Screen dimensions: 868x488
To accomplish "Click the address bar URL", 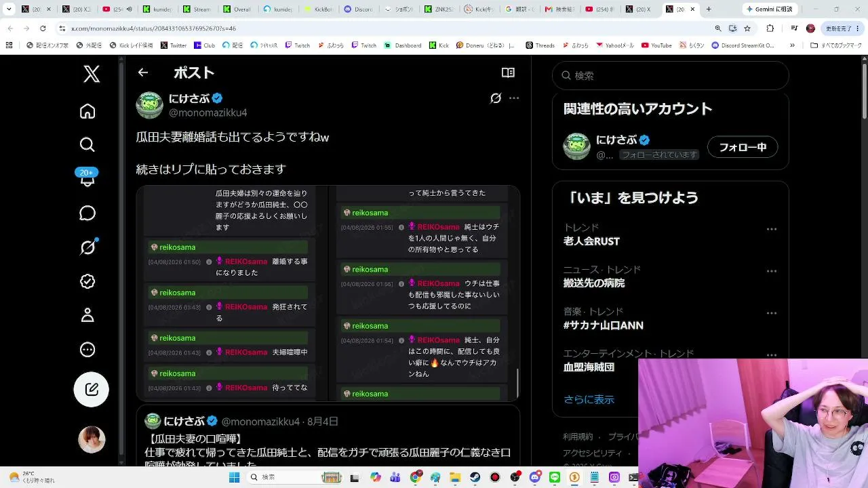I will (x=153, y=28).
